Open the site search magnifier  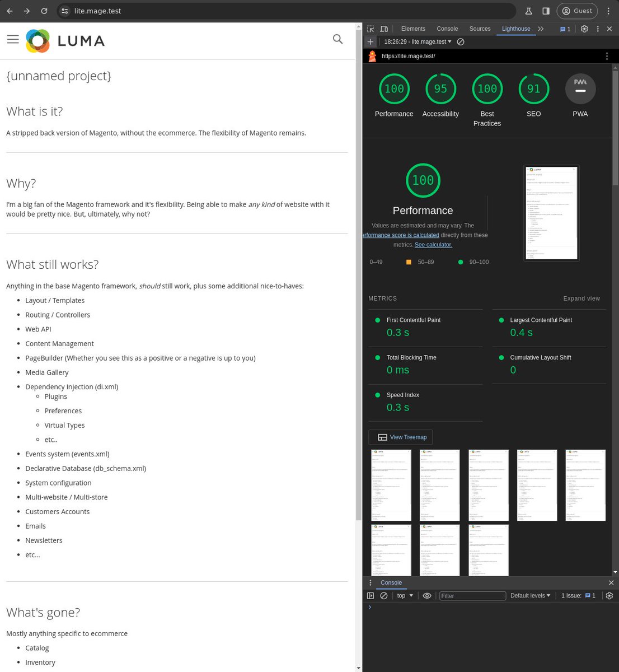(337, 39)
